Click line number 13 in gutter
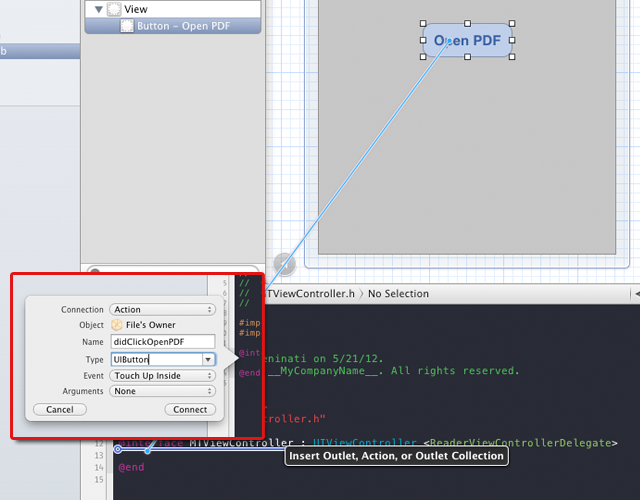This screenshot has height=500, width=640. (x=99, y=456)
